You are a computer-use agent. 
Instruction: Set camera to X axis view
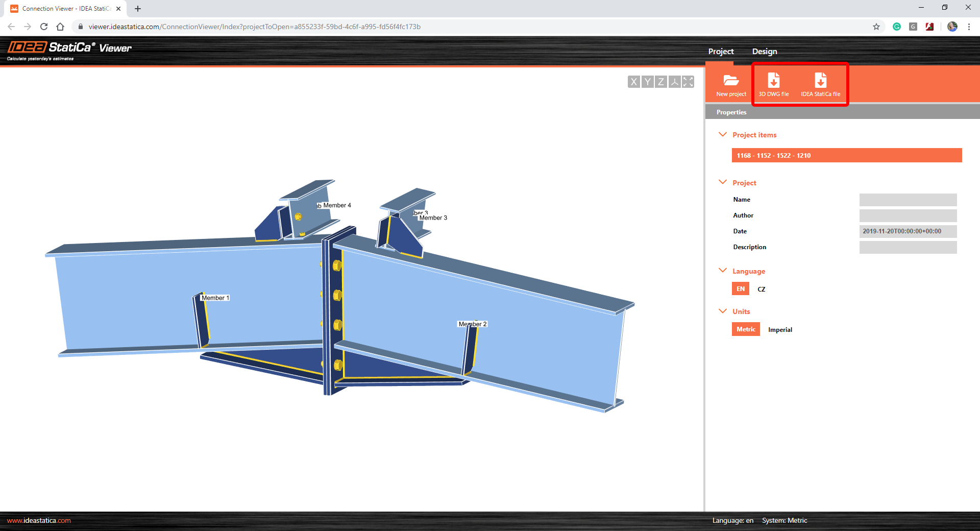[x=633, y=81]
